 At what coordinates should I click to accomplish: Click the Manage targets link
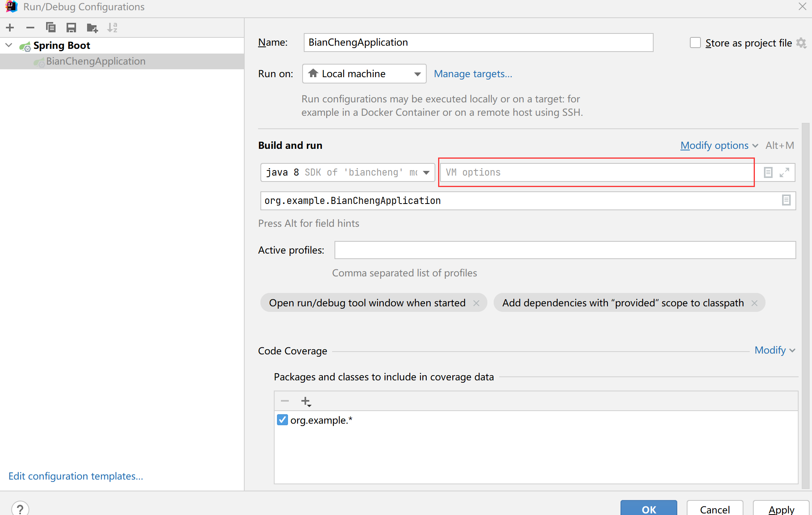pos(473,74)
